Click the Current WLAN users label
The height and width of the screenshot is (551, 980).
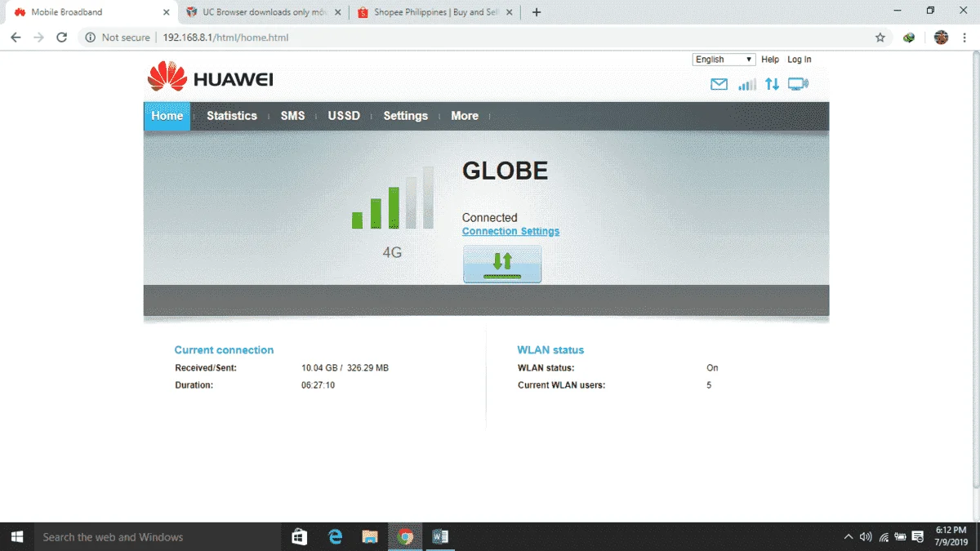[x=561, y=385]
